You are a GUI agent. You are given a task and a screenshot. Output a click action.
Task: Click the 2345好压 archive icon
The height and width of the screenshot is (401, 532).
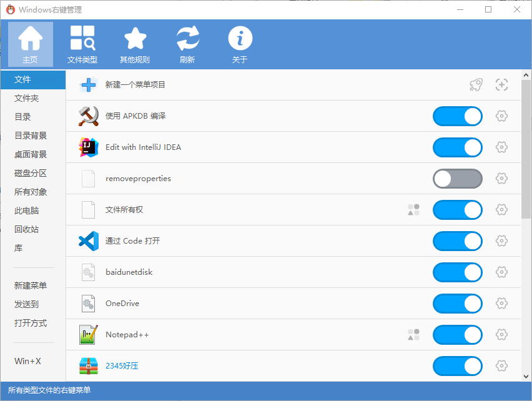tap(89, 366)
